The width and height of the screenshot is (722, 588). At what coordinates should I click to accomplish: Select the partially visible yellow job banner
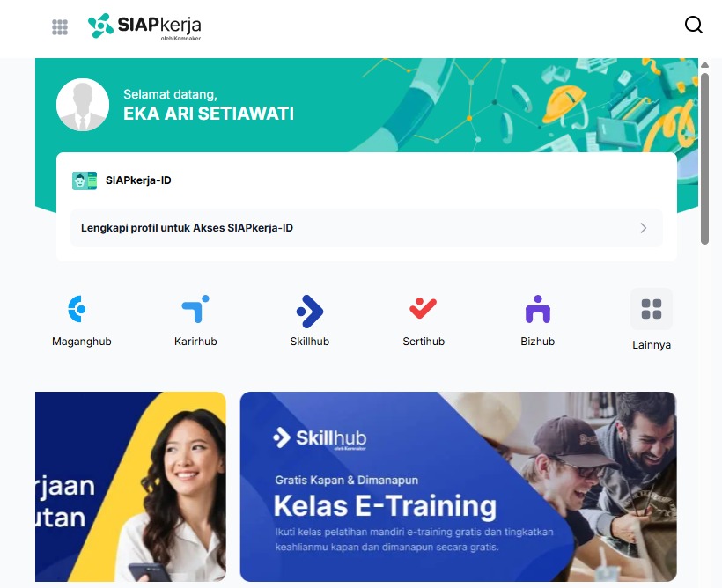coord(131,487)
